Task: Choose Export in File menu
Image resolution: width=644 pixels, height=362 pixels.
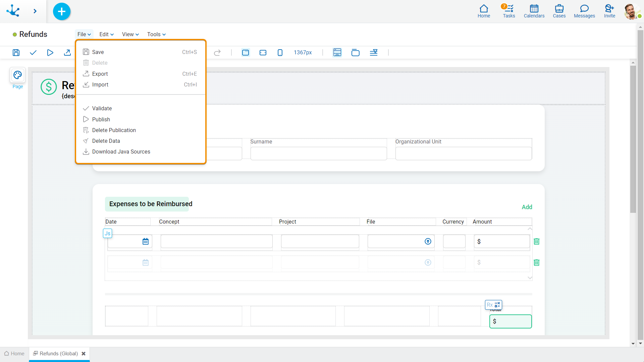Action: coord(140,74)
